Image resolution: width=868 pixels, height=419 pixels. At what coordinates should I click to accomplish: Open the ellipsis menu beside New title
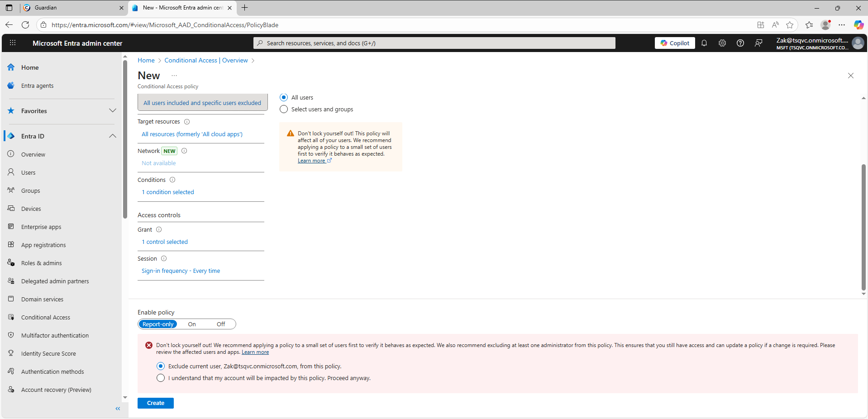[x=174, y=76]
